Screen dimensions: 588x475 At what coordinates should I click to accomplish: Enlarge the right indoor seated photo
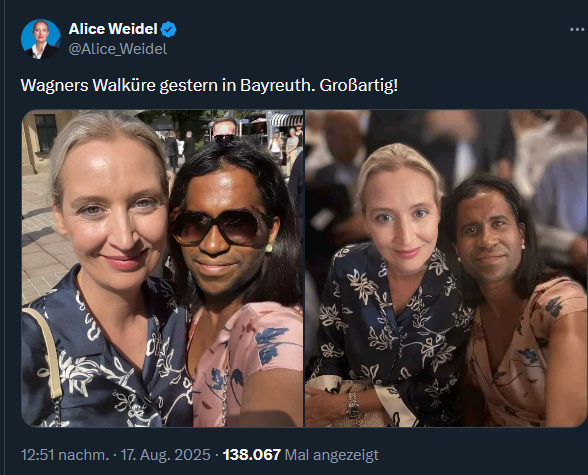pos(446,268)
